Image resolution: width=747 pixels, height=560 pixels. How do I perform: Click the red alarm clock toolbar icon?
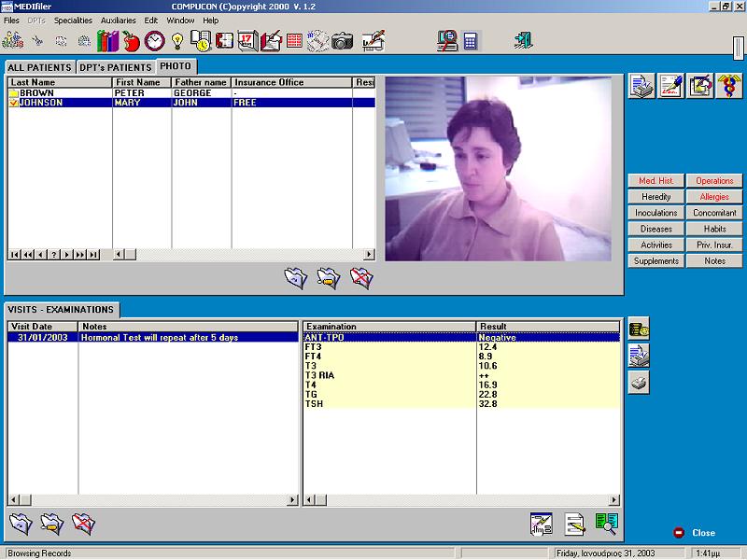pos(154,41)
